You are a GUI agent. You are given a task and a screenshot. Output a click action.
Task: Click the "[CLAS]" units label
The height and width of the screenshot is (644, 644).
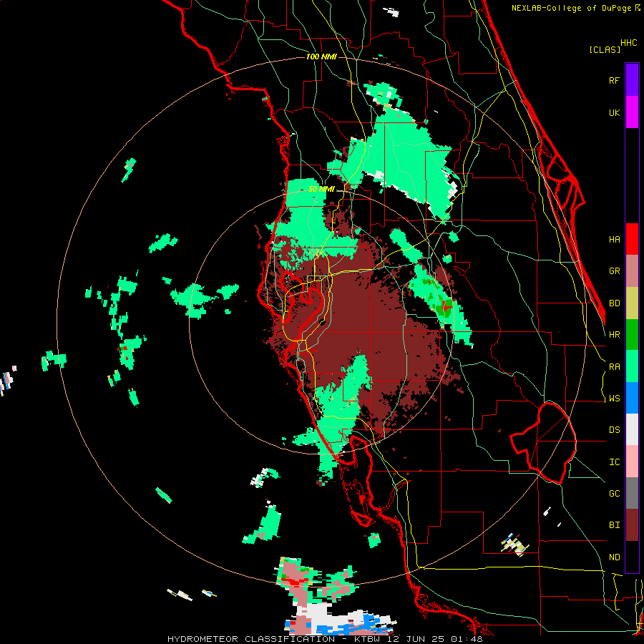(605, 49)
